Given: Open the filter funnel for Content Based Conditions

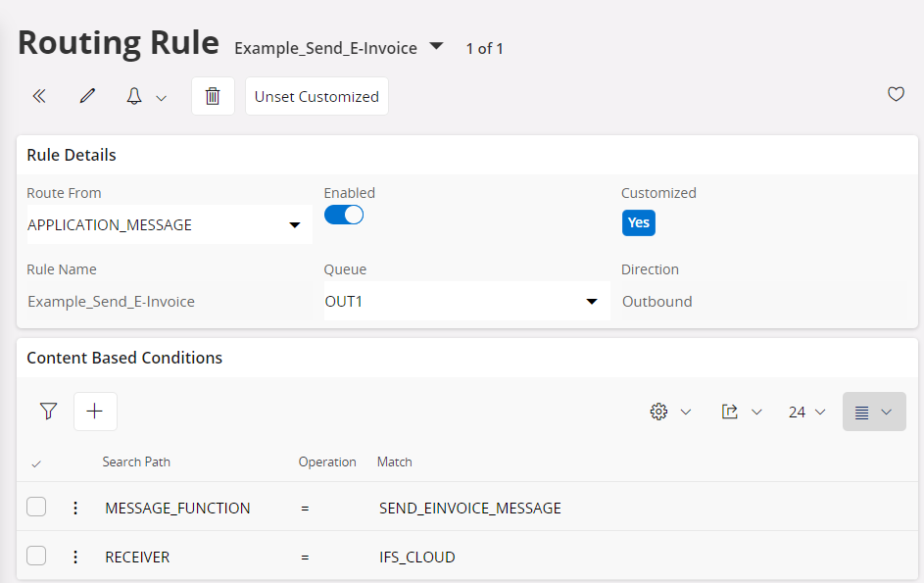Looking at the screenshot, I should tap(47, 411).
